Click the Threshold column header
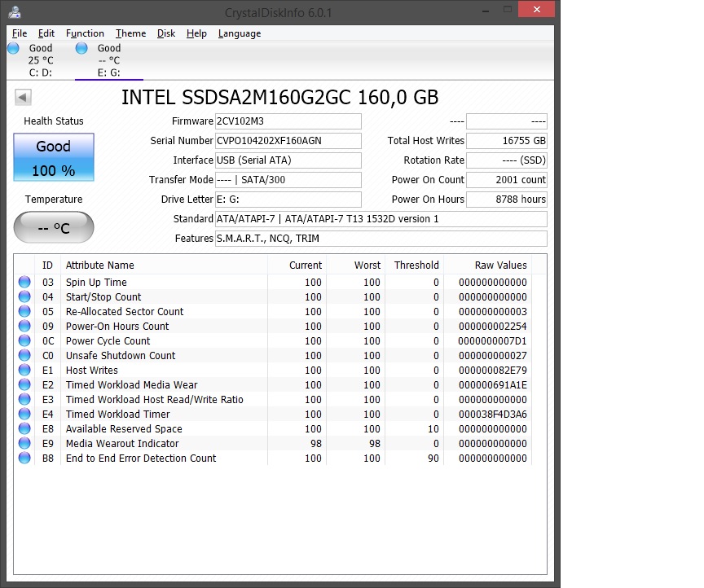The width and height of the screenshot is (704, 588). (x=415, y=265)
